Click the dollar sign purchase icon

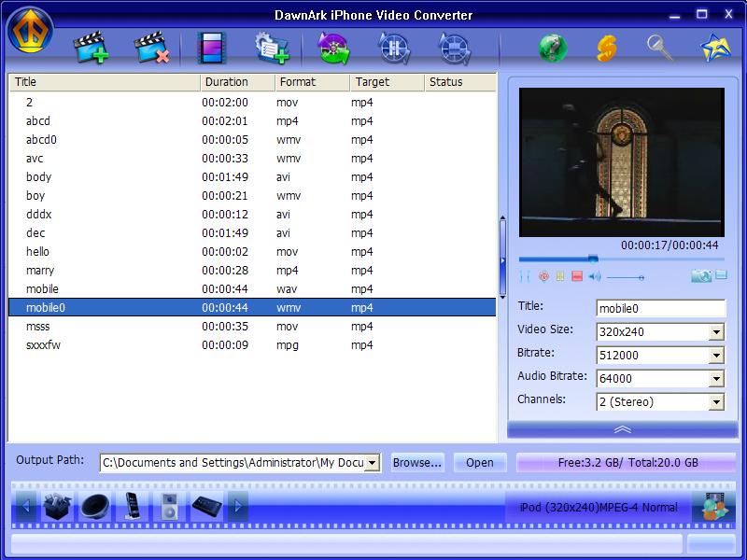pyautogui.click(x=606, y=49)
